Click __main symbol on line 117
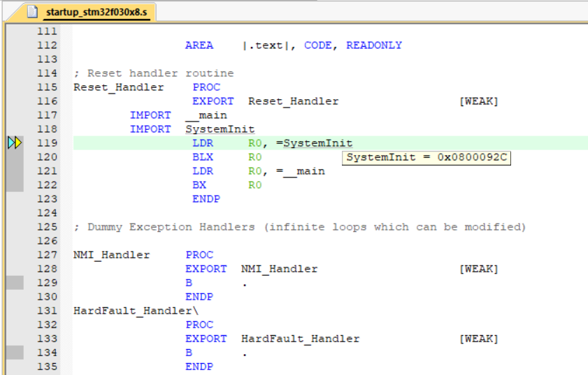 point(206,115)
